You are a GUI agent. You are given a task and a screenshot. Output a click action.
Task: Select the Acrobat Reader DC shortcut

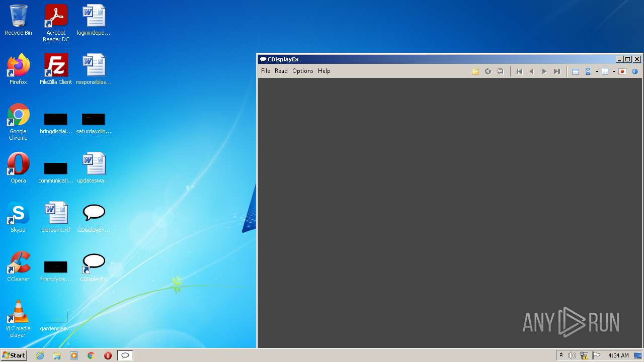(56, 23)
